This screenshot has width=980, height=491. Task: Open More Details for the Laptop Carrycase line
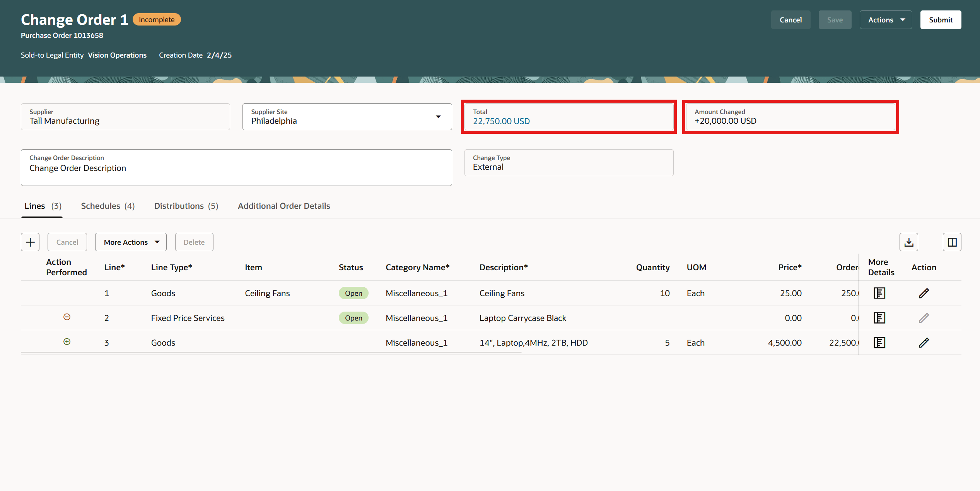point(879,318)
